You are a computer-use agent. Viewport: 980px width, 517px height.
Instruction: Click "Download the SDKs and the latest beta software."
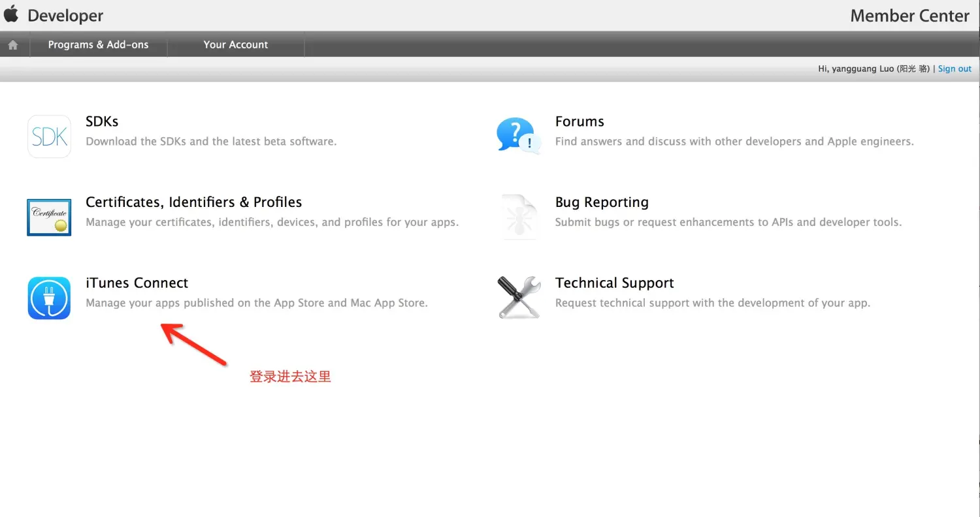coord(211,141)
